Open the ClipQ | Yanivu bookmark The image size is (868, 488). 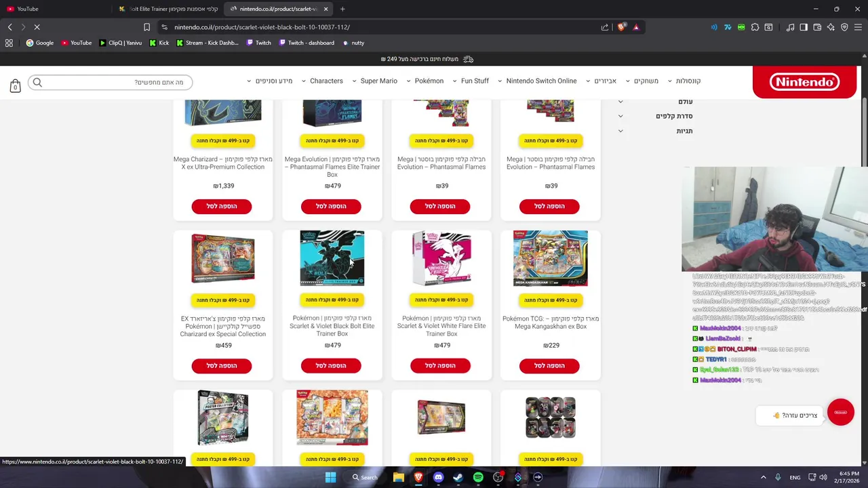(x=121, y=43)
